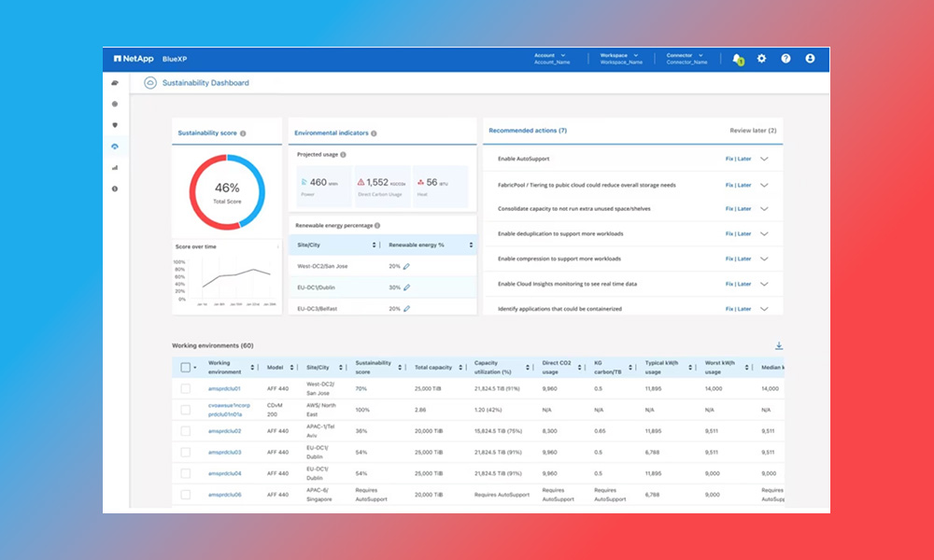Open the Connector dropdown in header
This screenshot has height=560, width=934.
(x=686, y=58)
